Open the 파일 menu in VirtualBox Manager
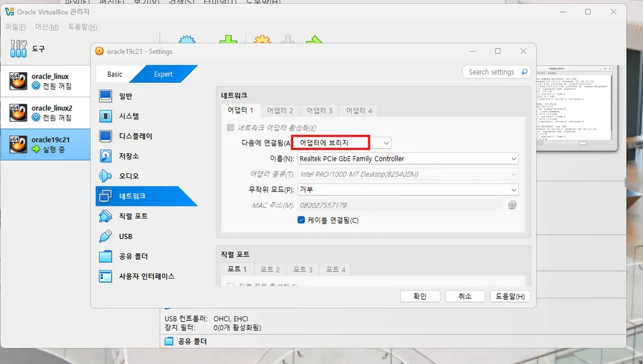Viewport: 643px width, 364px height. pyautogui.click(x=15, y=27)
